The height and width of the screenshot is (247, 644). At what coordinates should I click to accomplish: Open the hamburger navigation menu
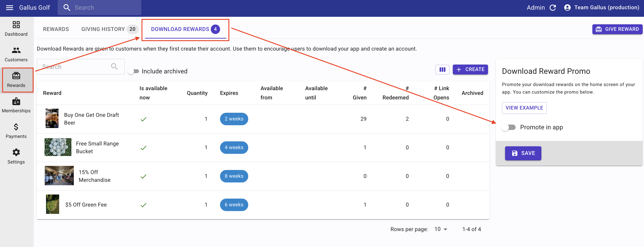9,8
